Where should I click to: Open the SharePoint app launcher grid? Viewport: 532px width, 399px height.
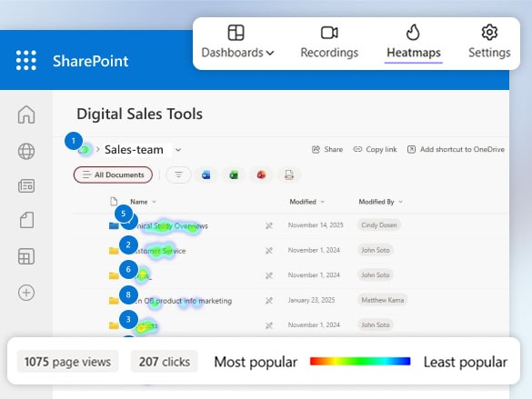click(26, 60)
